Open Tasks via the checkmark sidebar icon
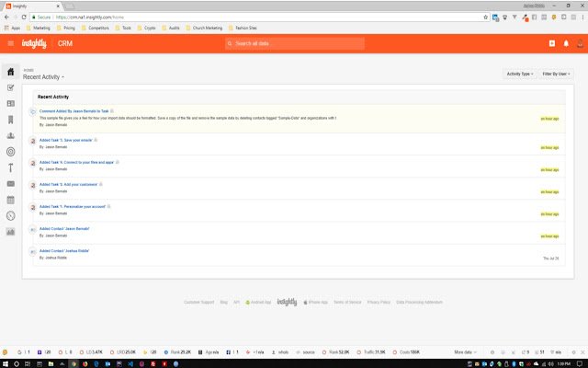The width and height of the screenshot is (588, 368). tap(10, 87)
